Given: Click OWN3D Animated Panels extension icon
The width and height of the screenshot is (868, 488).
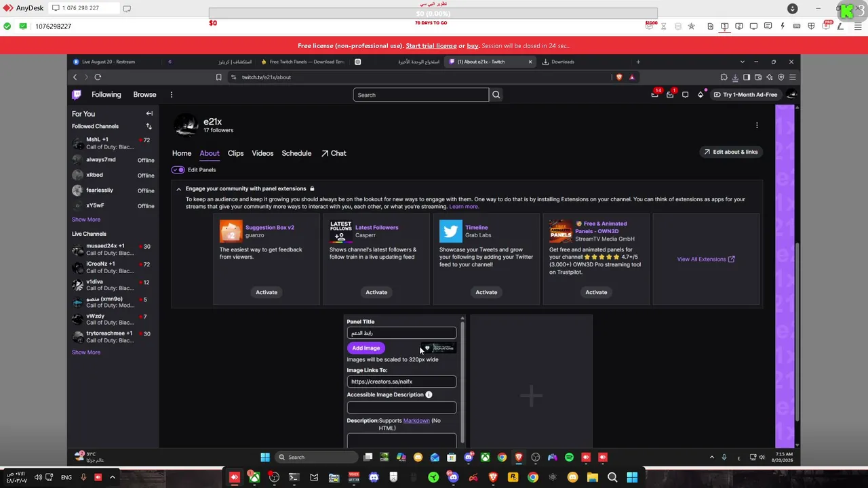Looking at the screenshot, I should pos(560,231).
